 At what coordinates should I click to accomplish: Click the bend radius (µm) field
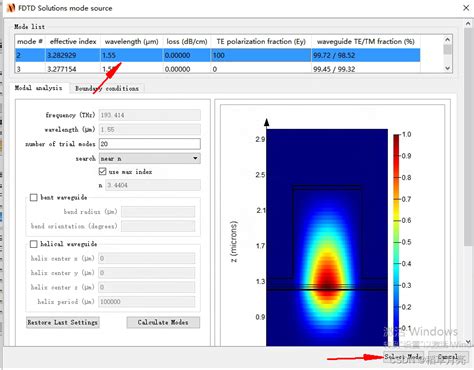click(x=158, y=212)
